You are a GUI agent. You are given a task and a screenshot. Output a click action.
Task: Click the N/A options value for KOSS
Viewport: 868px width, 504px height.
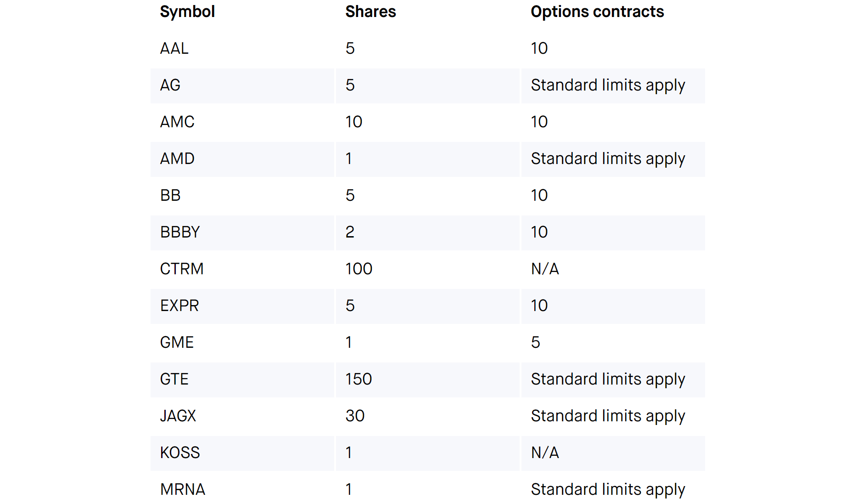545,453
